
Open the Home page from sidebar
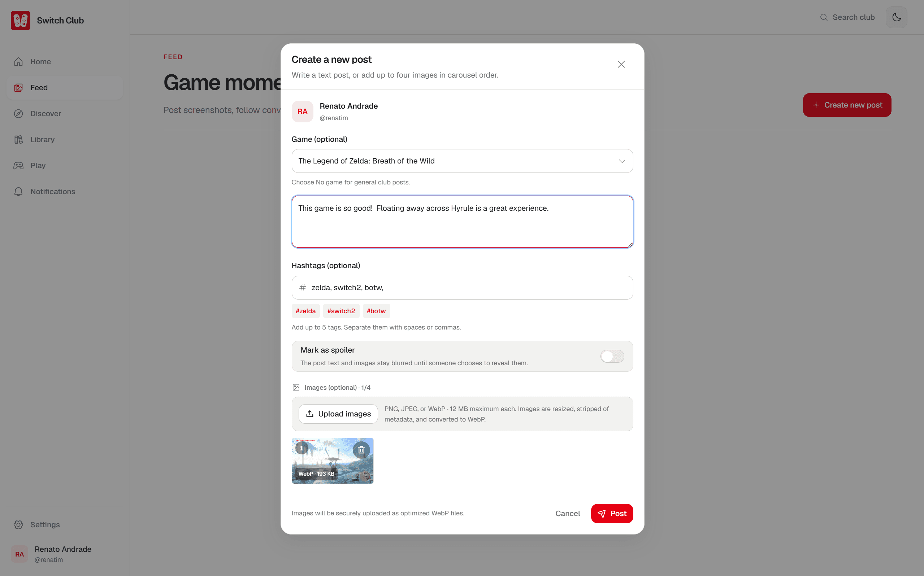tap(65, 62)
